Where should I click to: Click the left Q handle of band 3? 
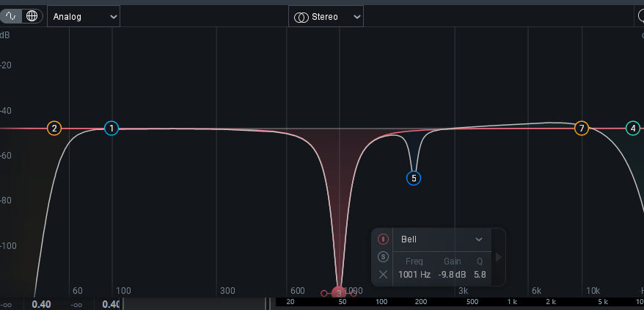point(324,294)
